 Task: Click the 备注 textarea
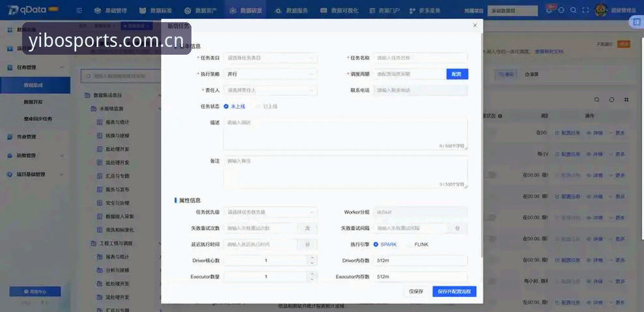[345, 172]
